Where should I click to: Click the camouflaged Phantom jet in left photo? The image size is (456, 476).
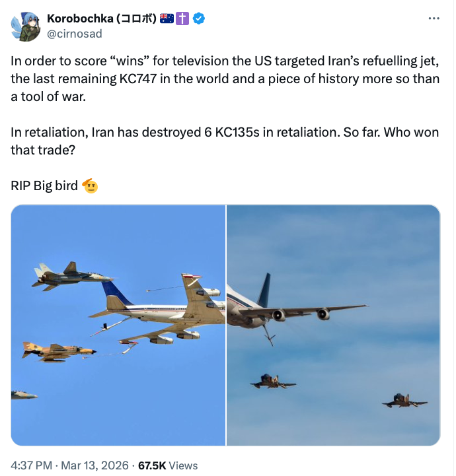(58, 351)
